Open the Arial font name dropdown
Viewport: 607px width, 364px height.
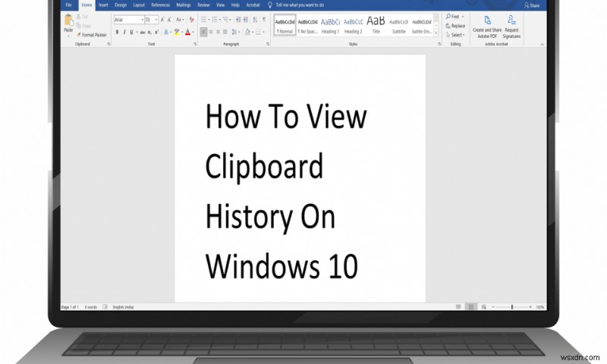coord(143,20)
